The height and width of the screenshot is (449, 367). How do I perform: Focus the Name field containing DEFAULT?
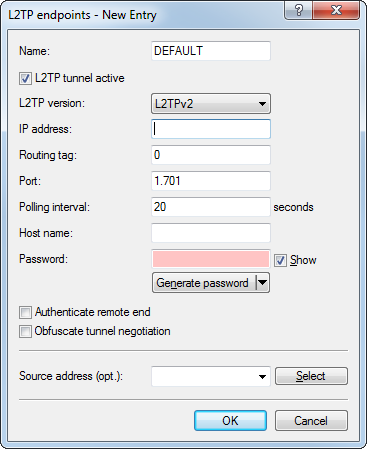[x=211, y=51]
